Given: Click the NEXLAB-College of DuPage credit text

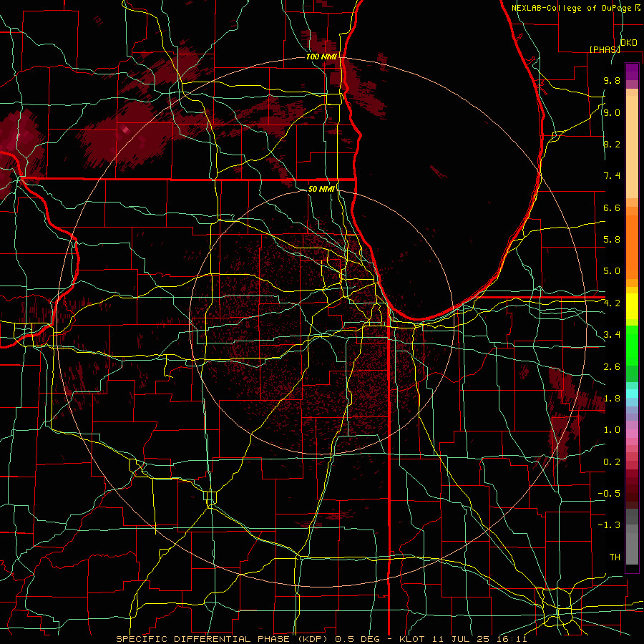Looking at the screenshot, I should (575, 8).
